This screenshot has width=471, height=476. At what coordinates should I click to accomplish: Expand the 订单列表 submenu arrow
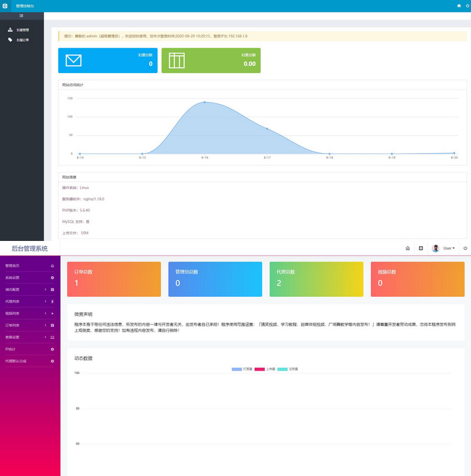[45, 325]
